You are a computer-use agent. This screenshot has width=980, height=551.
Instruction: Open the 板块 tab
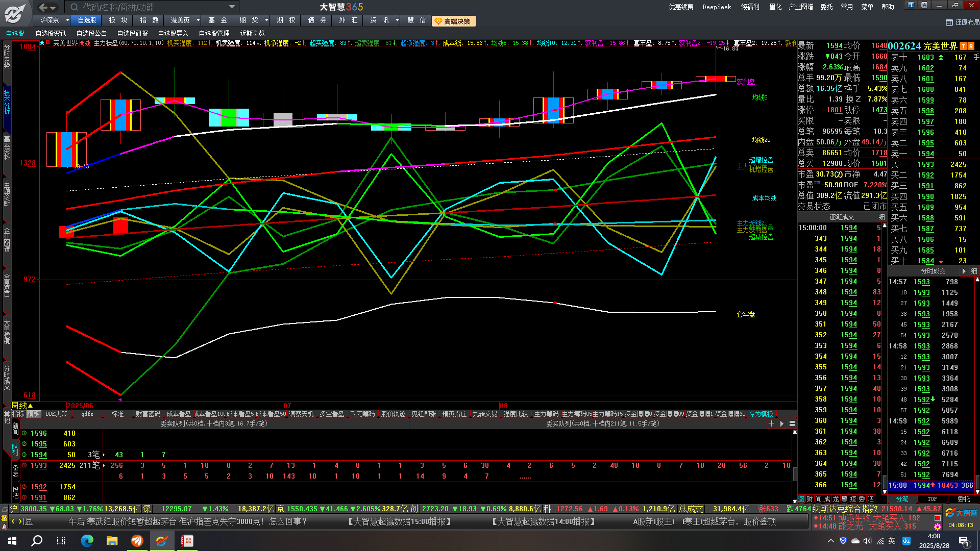(118, 20)
